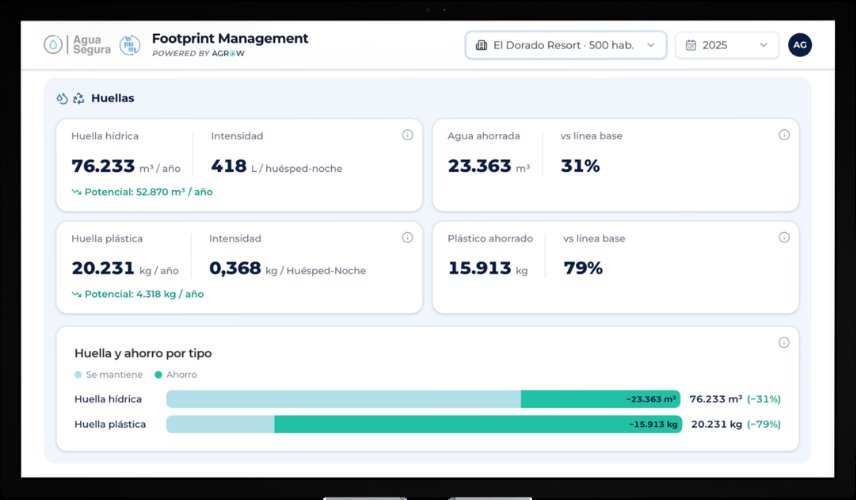
Task: Expand the 2025 year dropdown
Action: tap(727, 45)
